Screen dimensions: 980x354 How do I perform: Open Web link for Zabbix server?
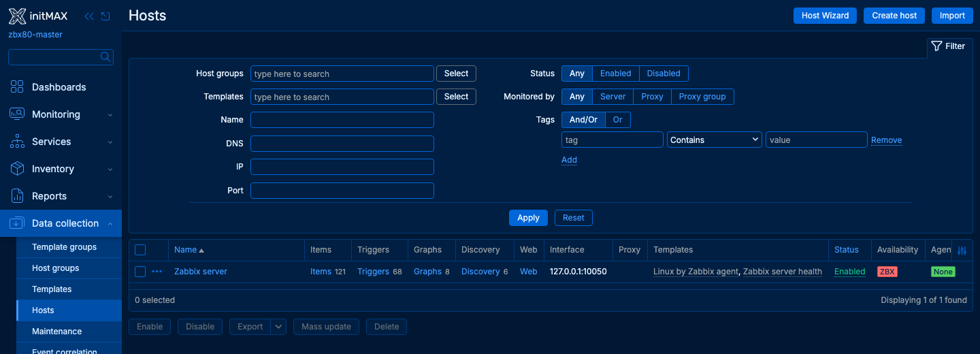click(529, 272)
